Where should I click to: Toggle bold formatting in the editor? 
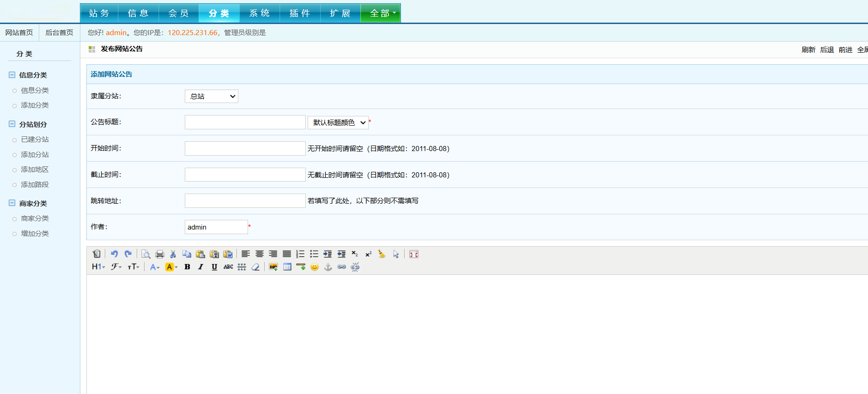[187, 267]
